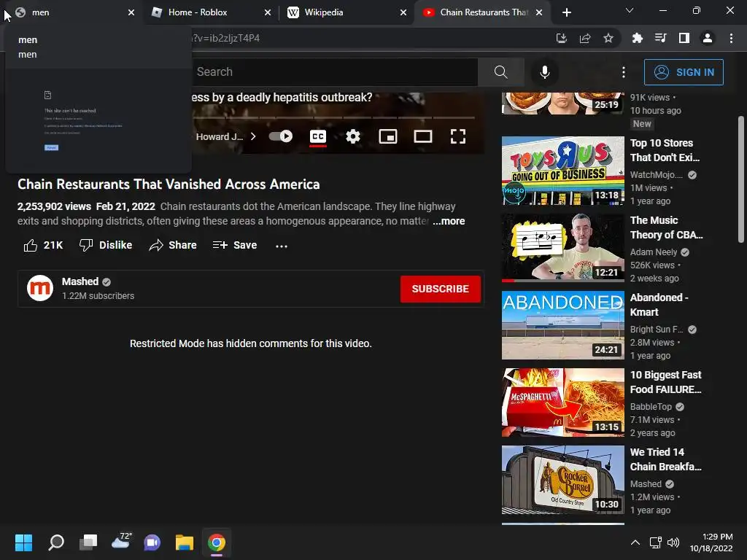This screenshot has width=747, height=560.
Task: Click Chrome icon on taskbar
Action: (216, 542)
